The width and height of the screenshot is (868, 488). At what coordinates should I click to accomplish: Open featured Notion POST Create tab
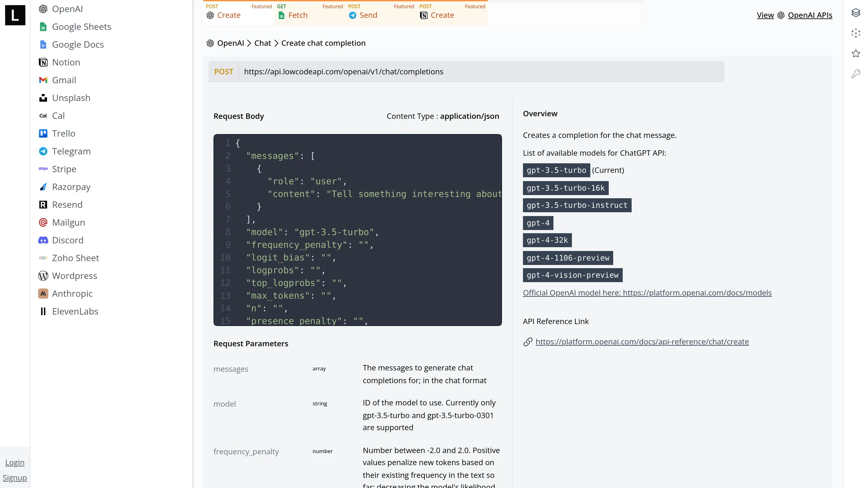[452, 12]
